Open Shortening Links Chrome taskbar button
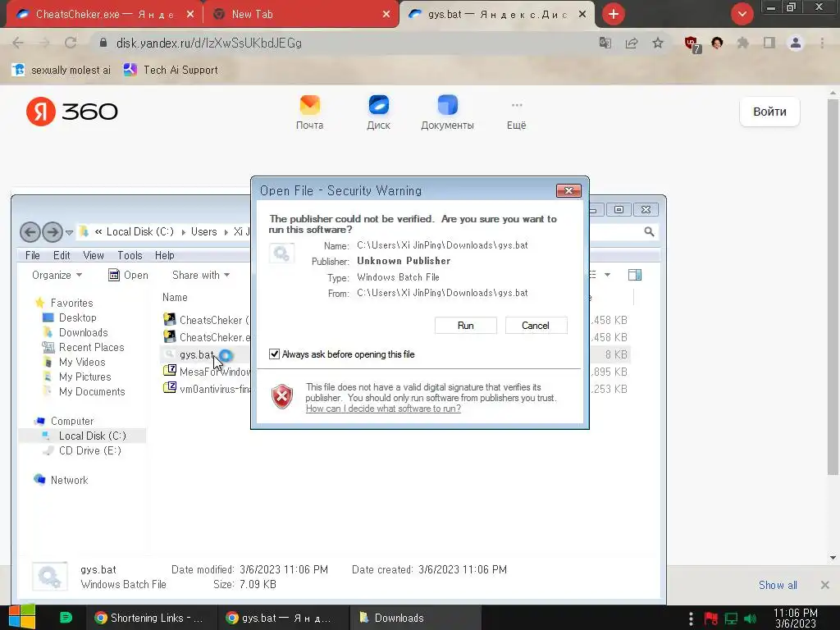 click(149, 618)
